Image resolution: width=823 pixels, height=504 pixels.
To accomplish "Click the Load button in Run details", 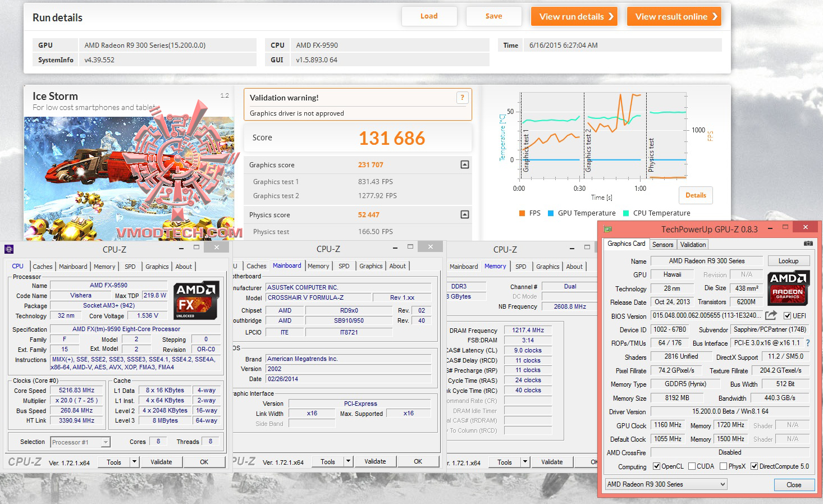I will pyautogui.click(x=429, y=16).
